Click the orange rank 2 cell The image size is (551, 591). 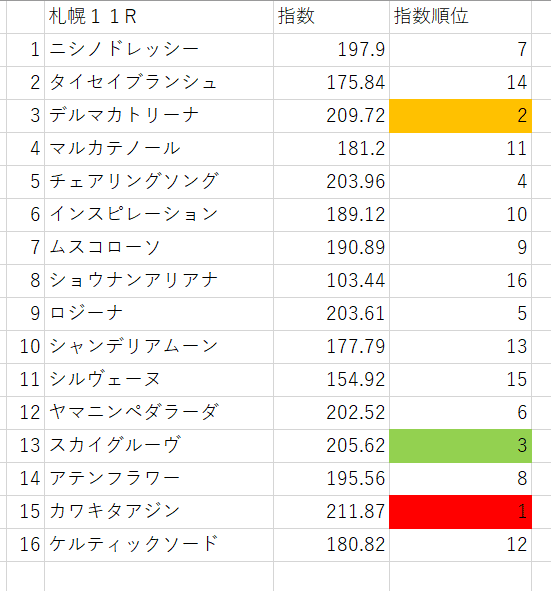click(x=460, y=116)
